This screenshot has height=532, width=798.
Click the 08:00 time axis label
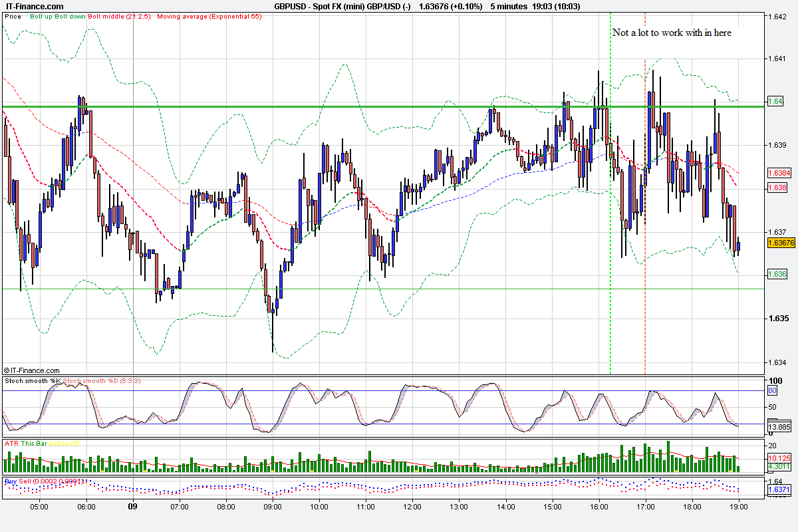click(226, 506)
